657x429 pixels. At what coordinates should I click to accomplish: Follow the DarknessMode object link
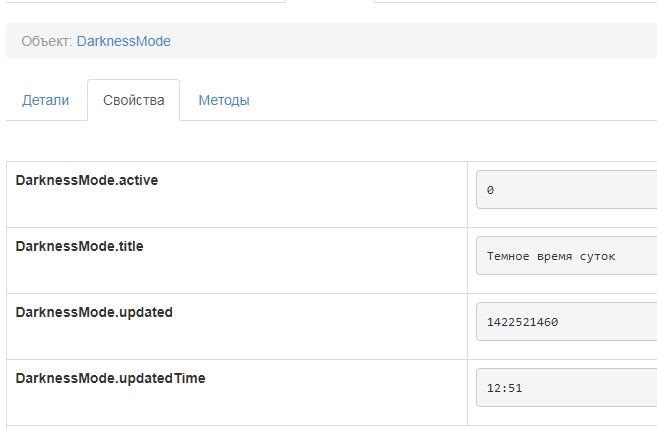tap(123, 41)
